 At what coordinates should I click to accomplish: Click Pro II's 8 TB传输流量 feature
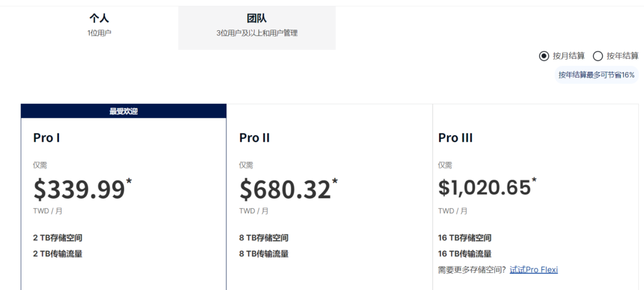click(x=264, y=254)
